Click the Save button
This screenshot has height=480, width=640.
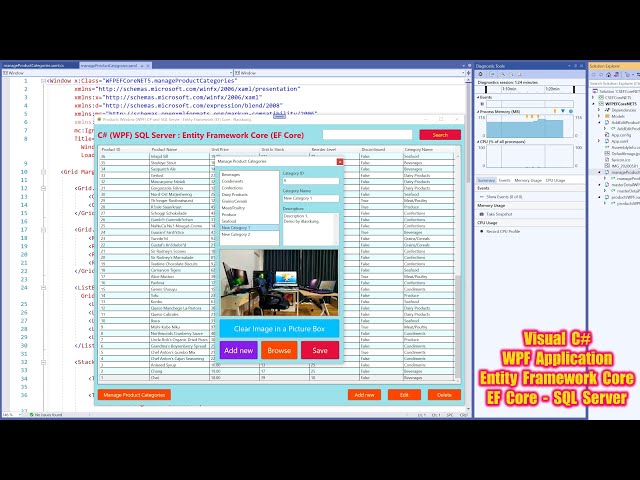click(320, 350)
